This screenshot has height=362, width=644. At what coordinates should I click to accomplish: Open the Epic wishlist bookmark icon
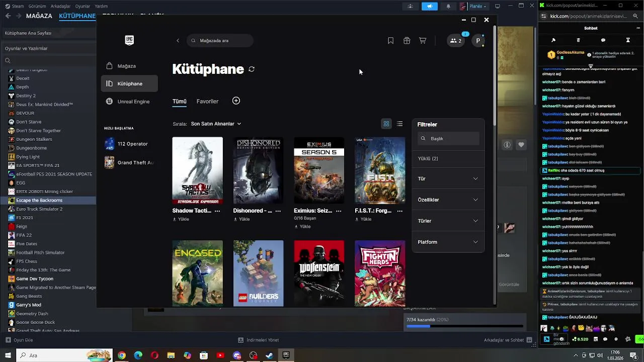pos(390,41)
